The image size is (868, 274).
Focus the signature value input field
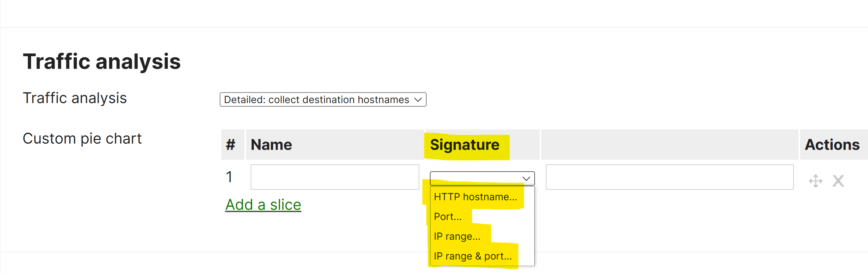(669, 177)
